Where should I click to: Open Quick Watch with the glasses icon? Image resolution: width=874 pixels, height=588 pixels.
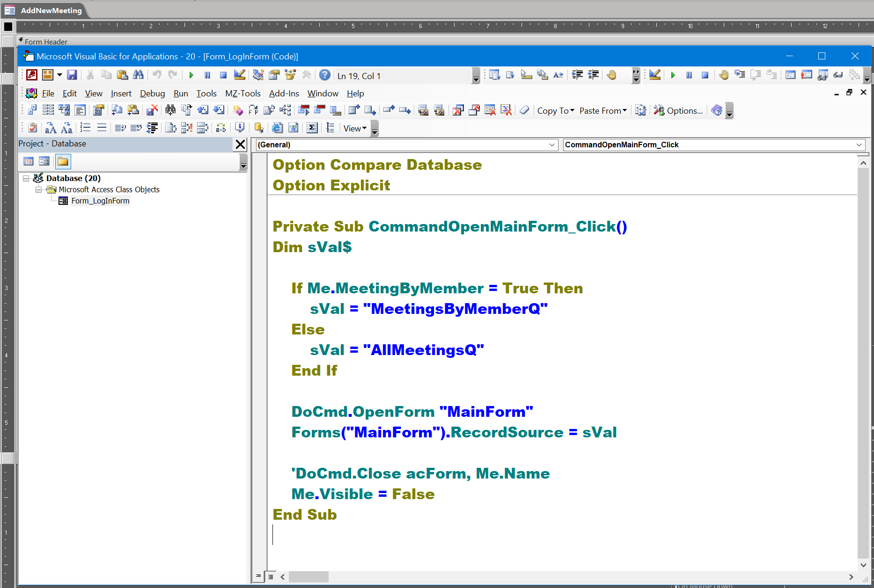click(838, 75)
